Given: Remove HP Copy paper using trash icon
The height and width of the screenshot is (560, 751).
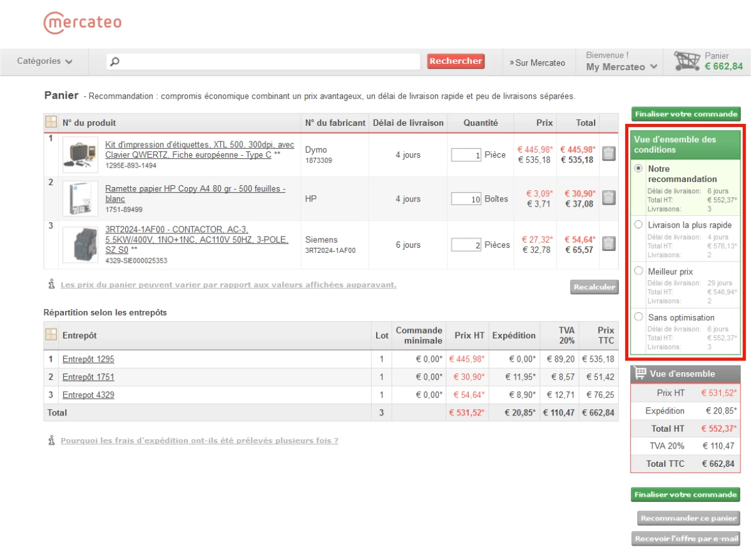Looking at the screenshot, I should [608, 198].
